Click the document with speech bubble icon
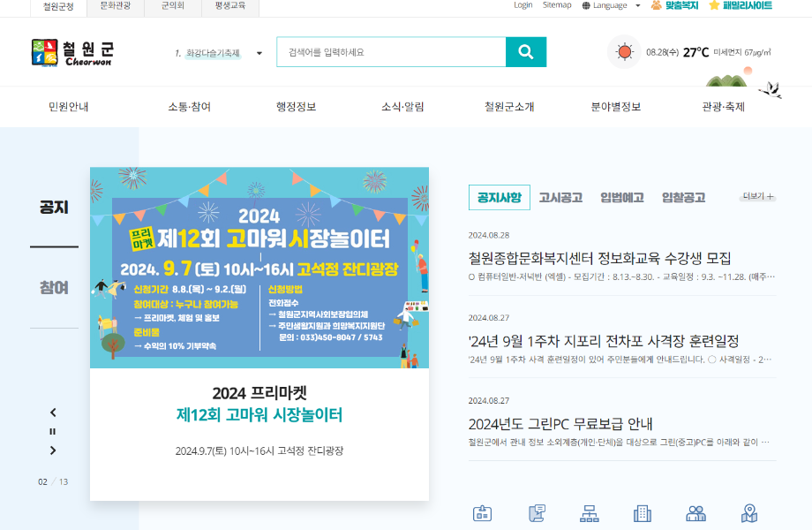The width and height of the screenshot is (812, 530). click(536, 513)
